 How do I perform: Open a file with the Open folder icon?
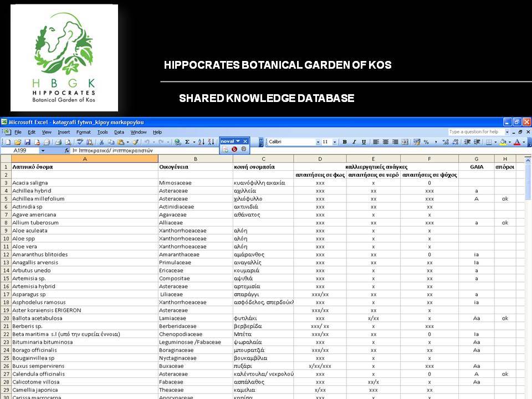[x=18, y=142]
